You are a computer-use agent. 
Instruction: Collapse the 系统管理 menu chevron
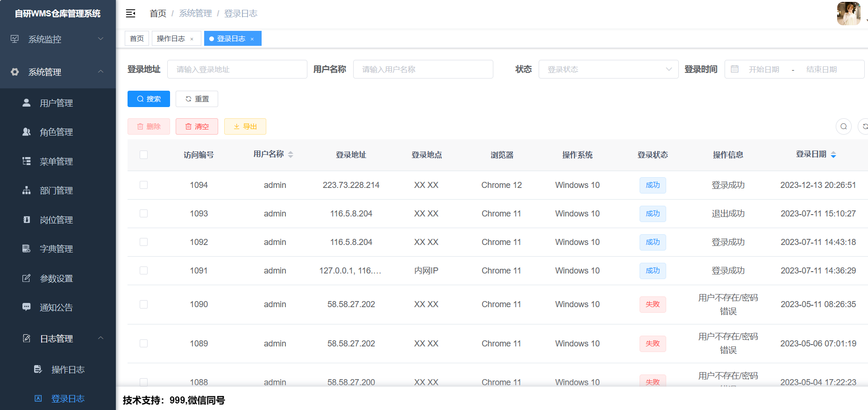(x=100, y=72)
